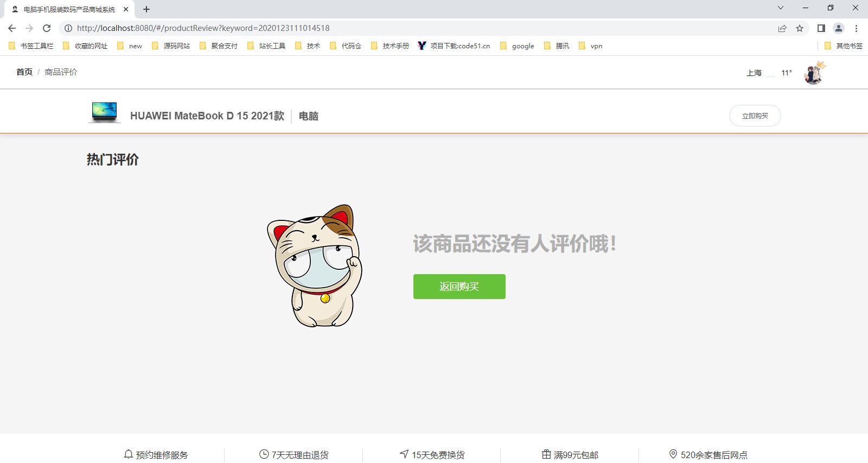This screenshot has height=463, width=868.
Task: Click HUAWEI MateBook D 15 2021款 title
Action: click(207, 116)
